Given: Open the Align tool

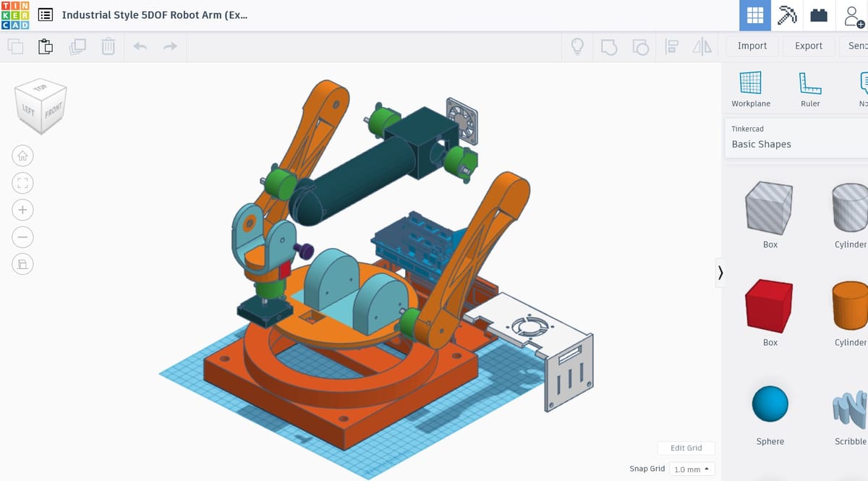Looking at the screenshot, I should [x=671, y=47].
